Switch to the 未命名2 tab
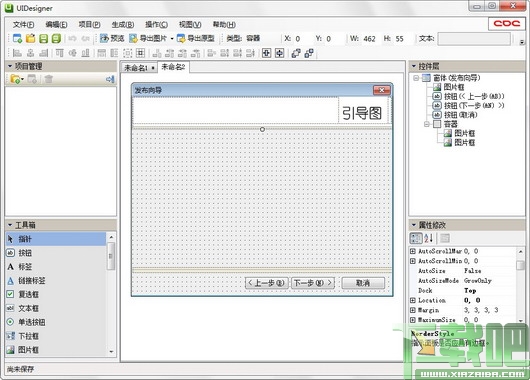 coord(173,67)
